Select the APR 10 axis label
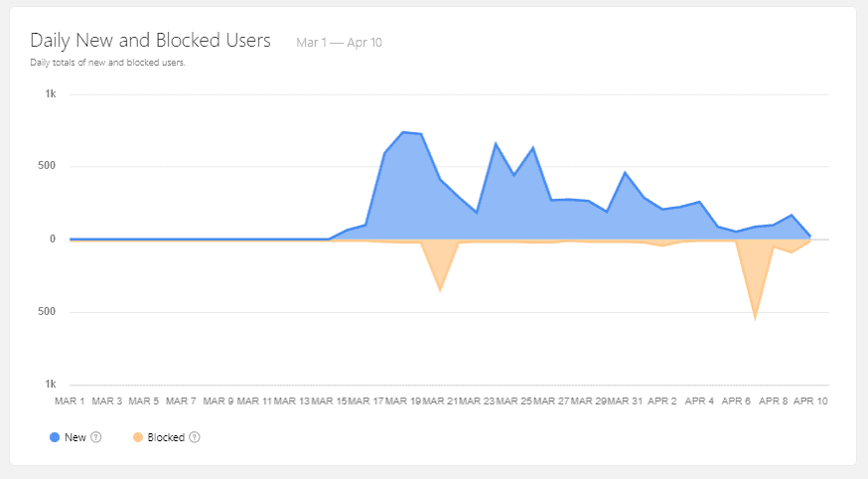 point(809,401)
